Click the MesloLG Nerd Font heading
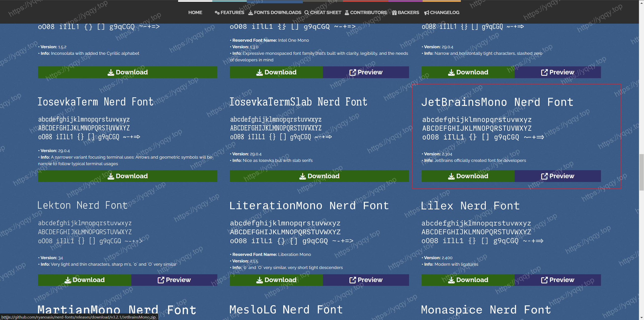644x320 pixels. click(x=286, y=309)
